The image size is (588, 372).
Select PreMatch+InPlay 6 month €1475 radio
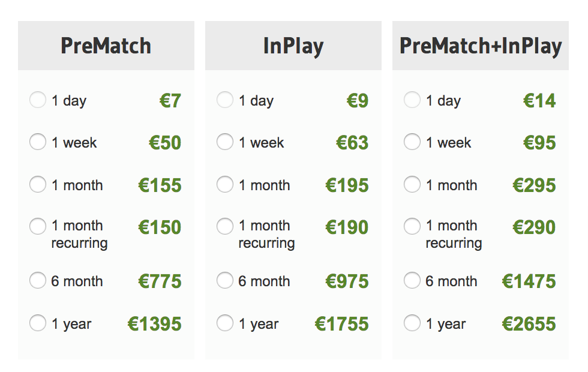pos(412,281)
